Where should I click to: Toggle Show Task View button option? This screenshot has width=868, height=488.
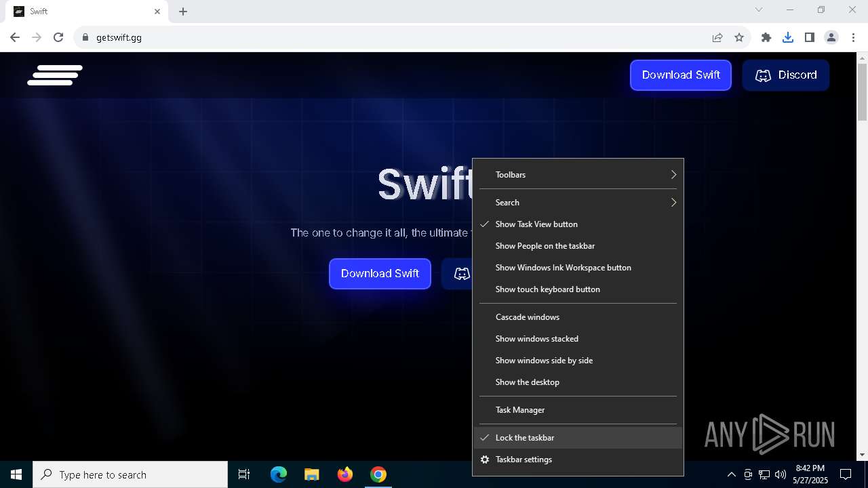(578, 224)
